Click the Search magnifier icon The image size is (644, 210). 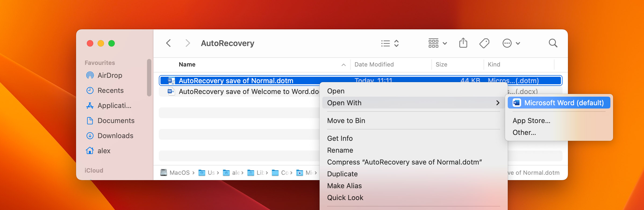tap(553, 43)
